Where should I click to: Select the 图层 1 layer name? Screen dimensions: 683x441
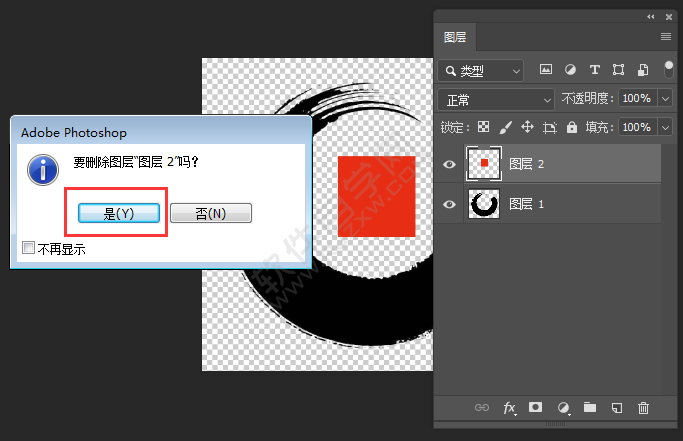(x=527, y=204)
